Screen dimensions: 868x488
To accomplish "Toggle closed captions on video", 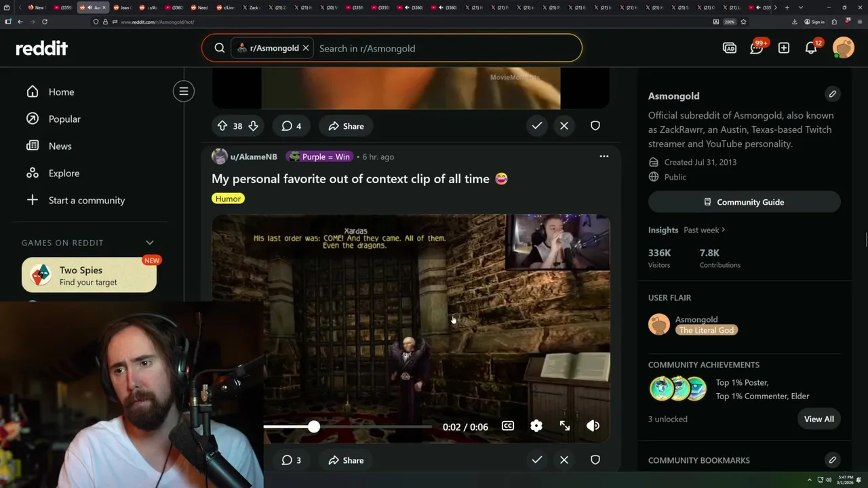I will pos(508,426).
